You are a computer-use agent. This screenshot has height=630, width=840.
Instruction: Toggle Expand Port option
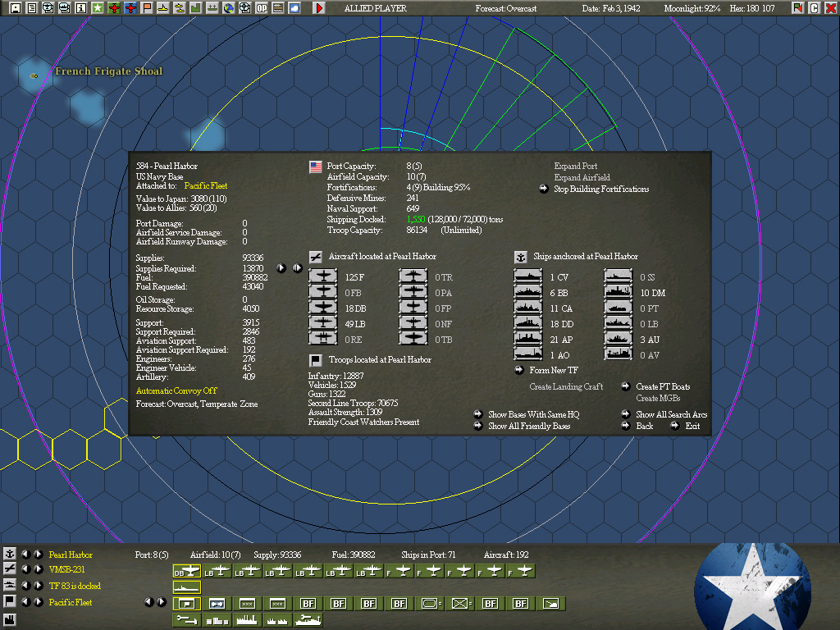click(x=575, y=166)
